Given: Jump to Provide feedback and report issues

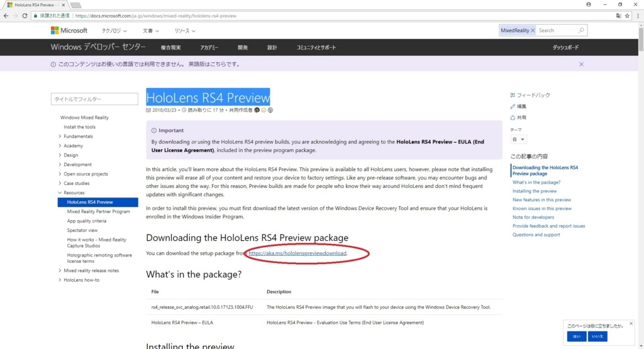Looking at the screenshot, I should point(548,226).
